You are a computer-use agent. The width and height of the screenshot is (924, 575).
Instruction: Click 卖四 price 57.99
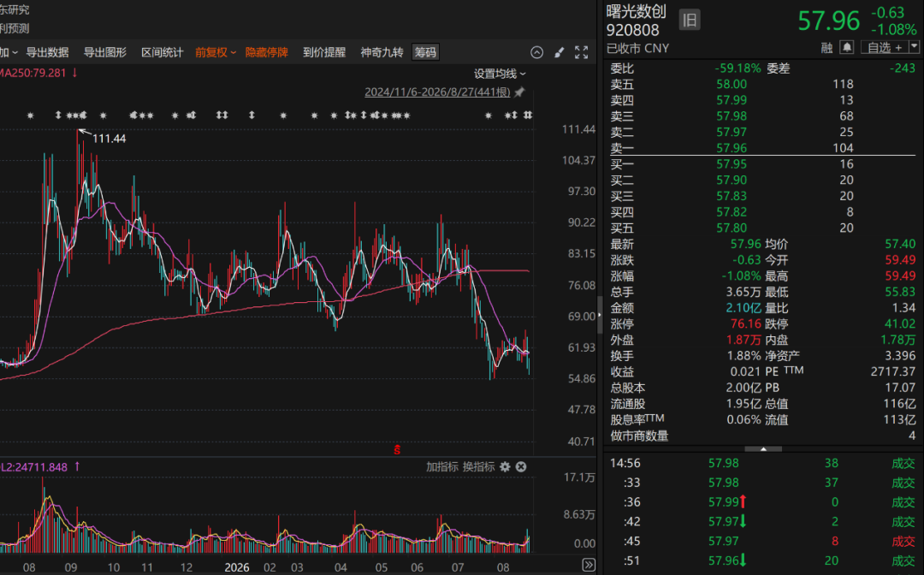pyautogui.click(x=731, y=100)
